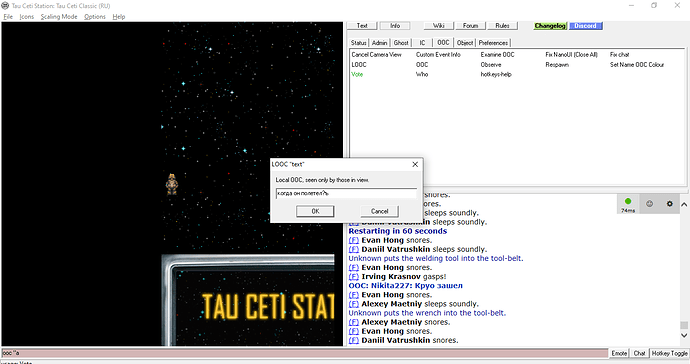The image size is (690, 364).
Task: Open the green Changelog button
Action: coord(550,26)
